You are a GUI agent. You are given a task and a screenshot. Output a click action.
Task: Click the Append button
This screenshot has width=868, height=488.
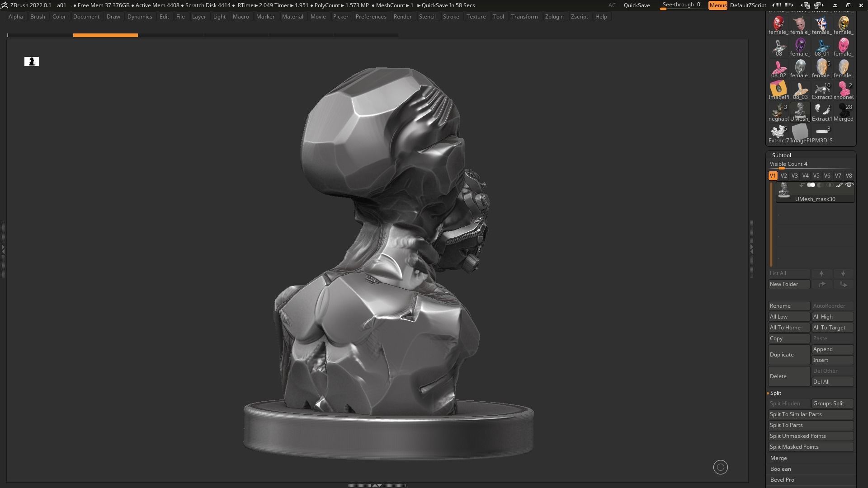coord(833,349)
